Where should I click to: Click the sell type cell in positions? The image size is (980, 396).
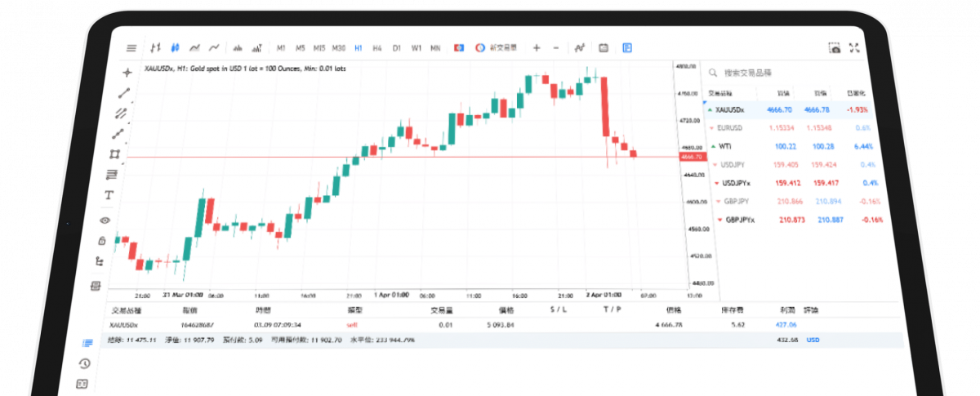pos(352,324)
